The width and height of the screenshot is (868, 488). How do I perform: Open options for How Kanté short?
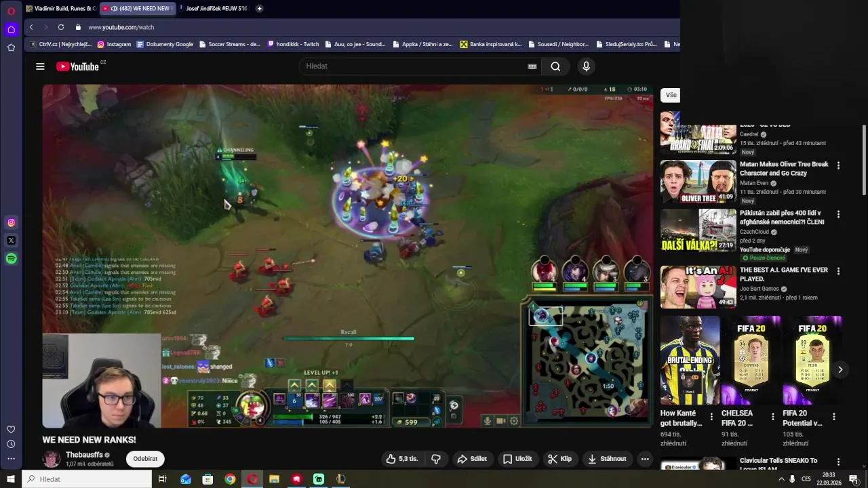pos(711,416)
